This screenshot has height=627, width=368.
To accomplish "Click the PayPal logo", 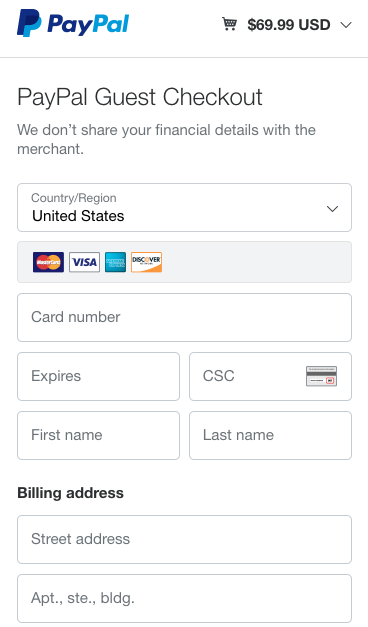I will (x=73, y=24).
